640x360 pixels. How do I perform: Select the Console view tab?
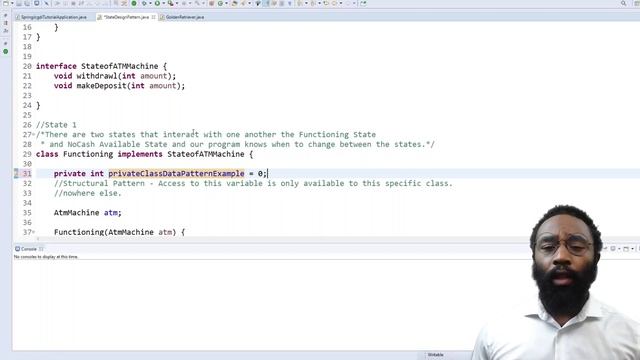click(x=29, y=249)
